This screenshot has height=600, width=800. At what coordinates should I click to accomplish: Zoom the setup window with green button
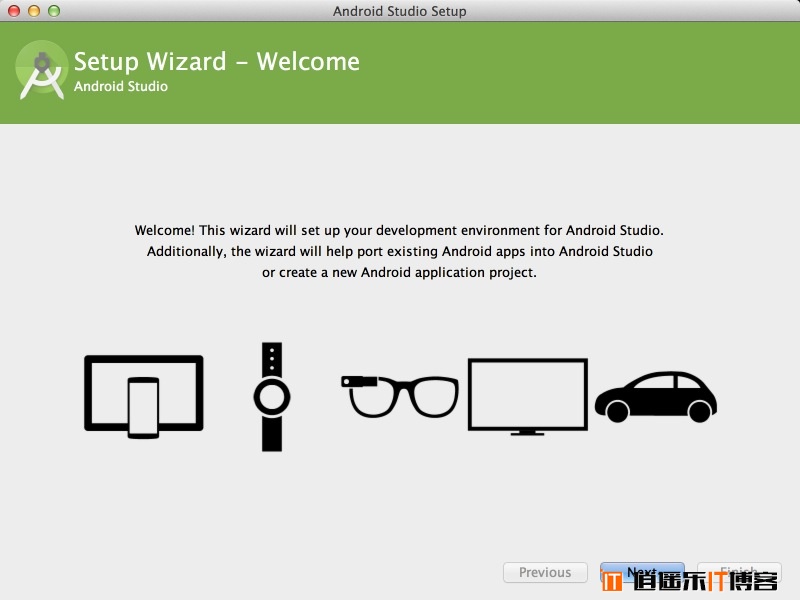pos(54,11)
